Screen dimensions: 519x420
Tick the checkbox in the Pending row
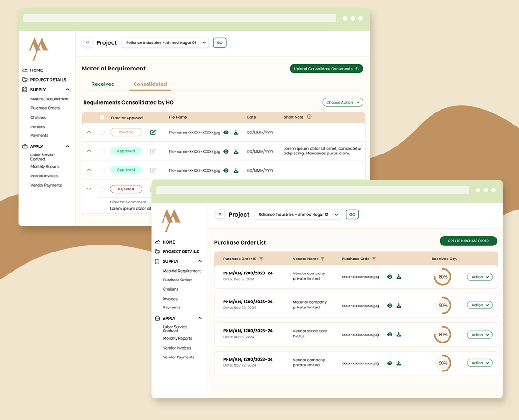102,133
